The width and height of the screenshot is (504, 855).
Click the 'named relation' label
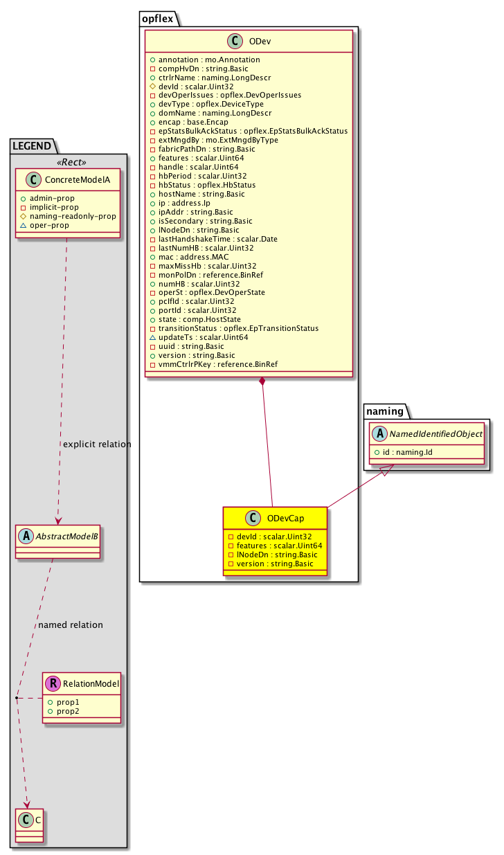[71, 624]
